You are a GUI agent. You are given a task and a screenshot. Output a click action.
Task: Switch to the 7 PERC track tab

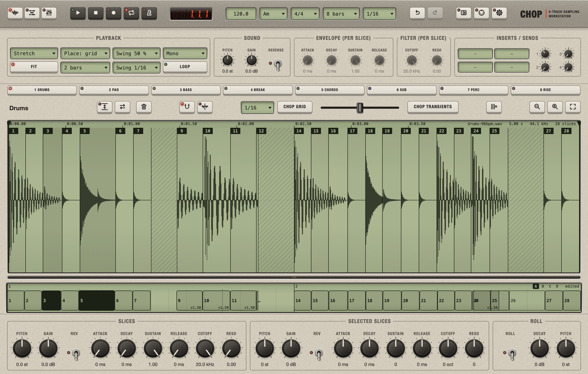474,90
